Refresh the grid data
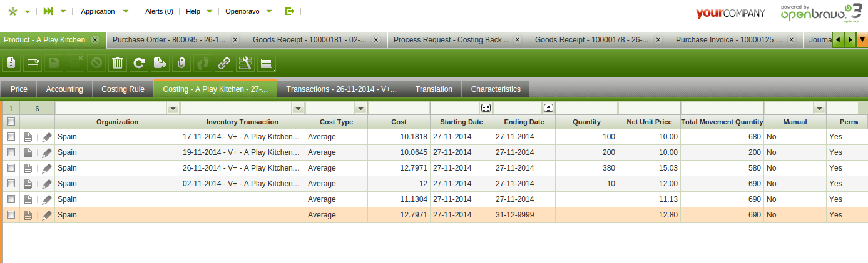 (x=139, y=63)
